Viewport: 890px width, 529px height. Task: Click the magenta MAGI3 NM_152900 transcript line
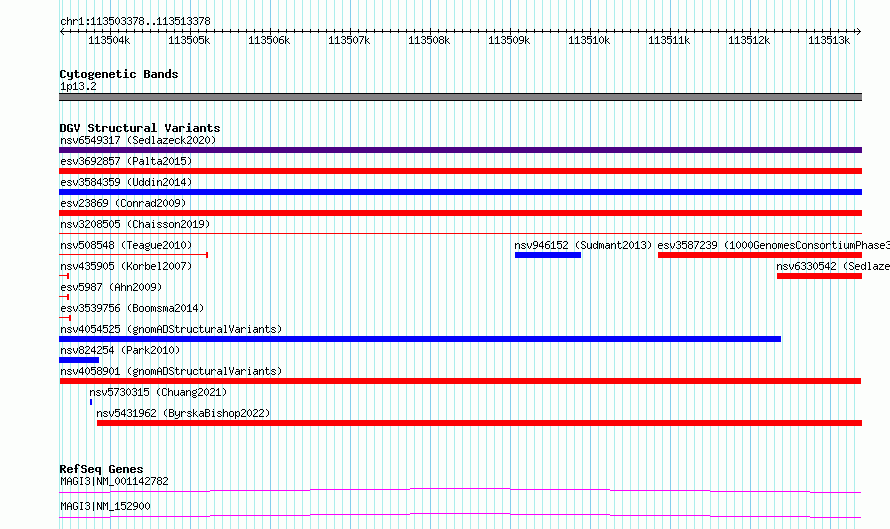click(460, 515)
